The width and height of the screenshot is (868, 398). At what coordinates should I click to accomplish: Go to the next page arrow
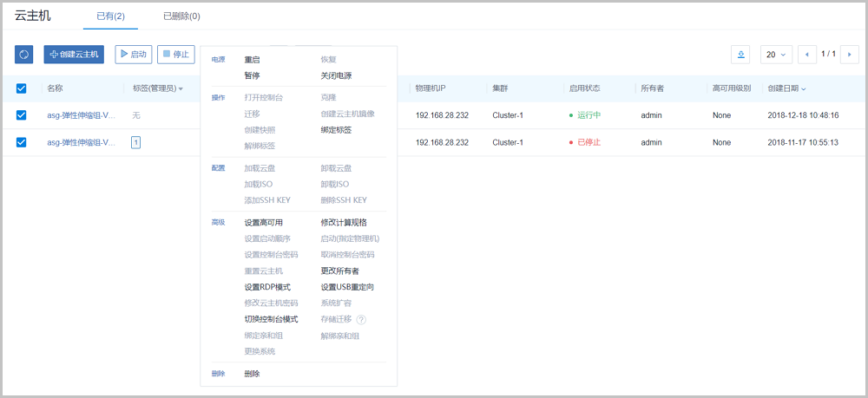coord(850,55)
